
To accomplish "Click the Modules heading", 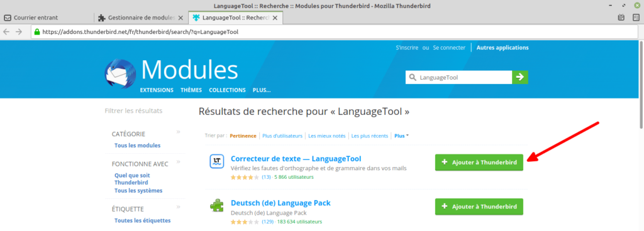I will point(189,70).
